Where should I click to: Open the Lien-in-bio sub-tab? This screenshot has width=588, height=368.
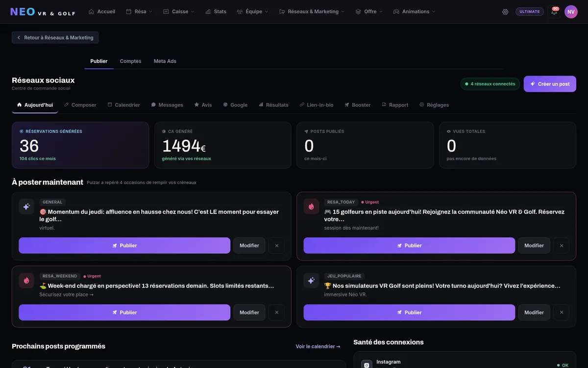pyautogui.click(x=317, y=105)
